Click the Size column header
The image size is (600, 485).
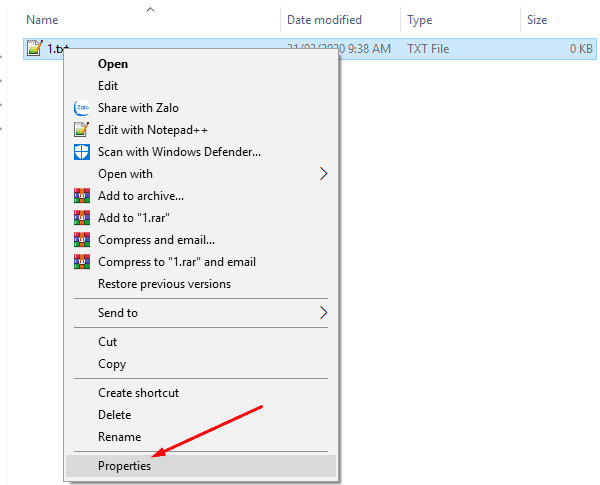click(x=537, y=20)
